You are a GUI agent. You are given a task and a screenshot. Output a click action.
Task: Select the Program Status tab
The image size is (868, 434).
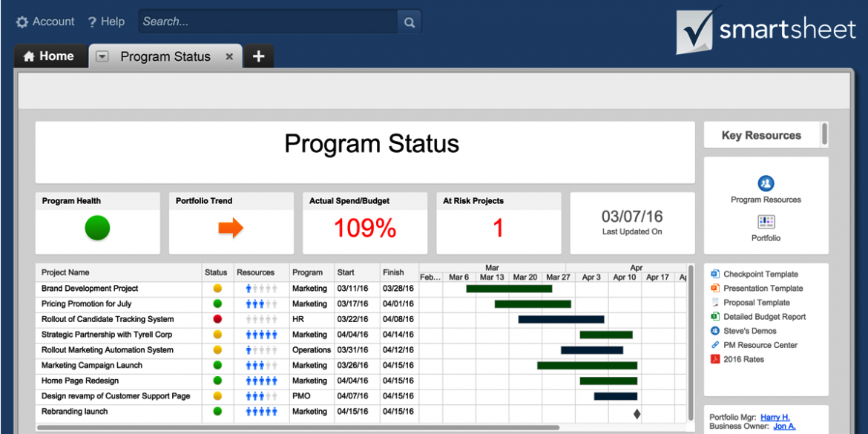tap(165, 56)
